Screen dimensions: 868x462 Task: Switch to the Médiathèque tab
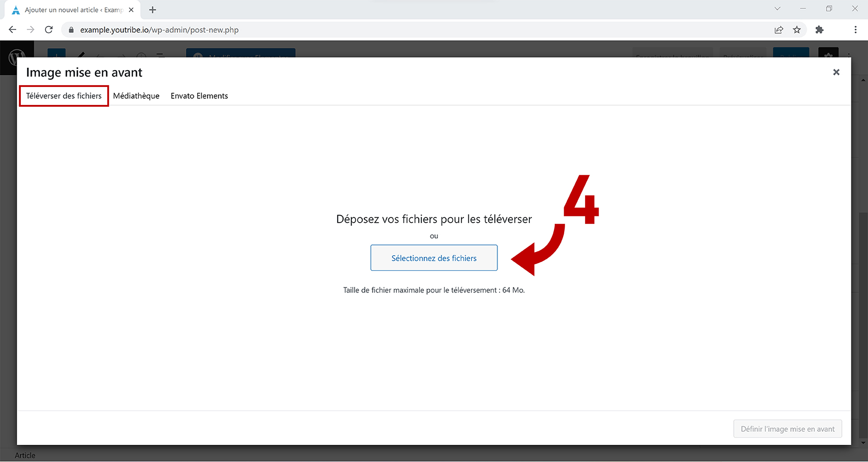[x=136, y=96]
